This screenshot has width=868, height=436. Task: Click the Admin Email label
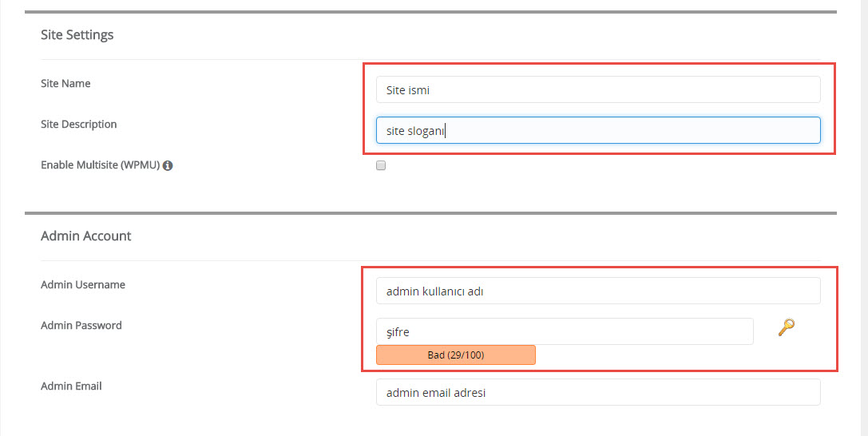[71, 386]
